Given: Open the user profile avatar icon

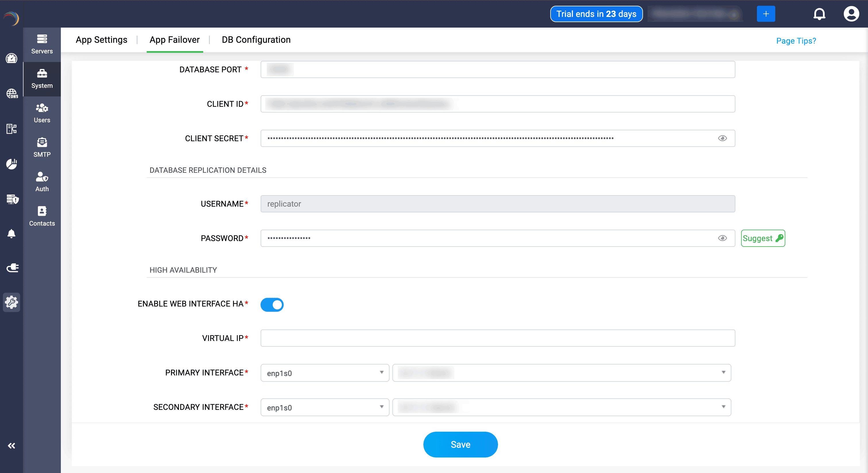Looking at the screenshot, I should tap(851, 14).
